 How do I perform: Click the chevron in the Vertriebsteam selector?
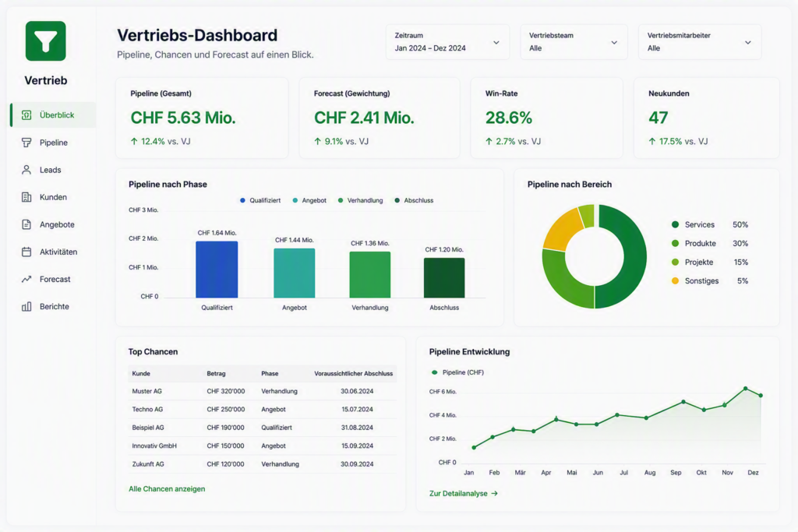(614, 43)
